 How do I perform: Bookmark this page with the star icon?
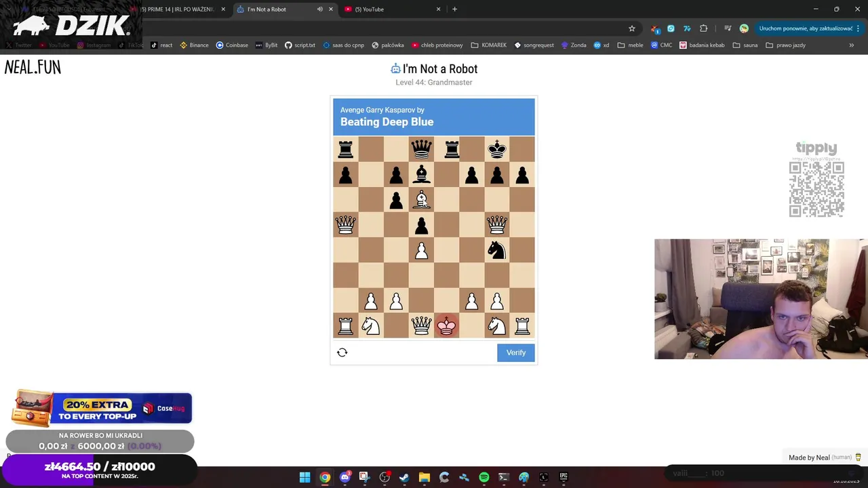coord(632,28)
